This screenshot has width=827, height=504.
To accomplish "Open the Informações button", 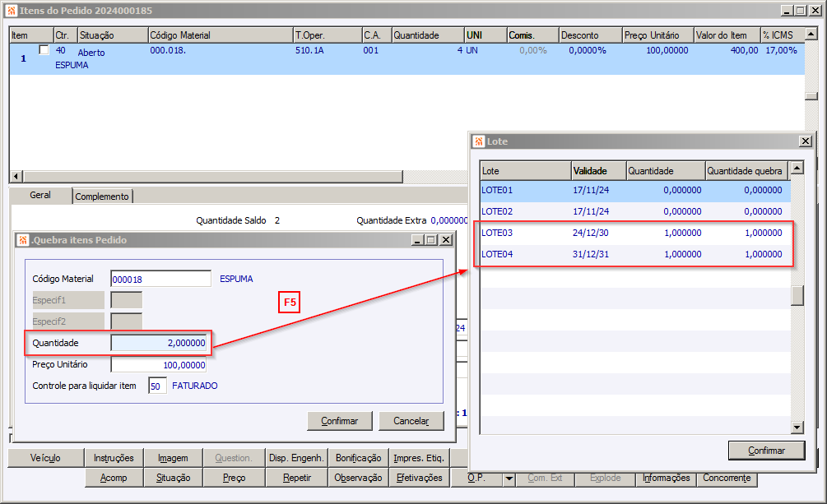I will [x=667, y=478].
